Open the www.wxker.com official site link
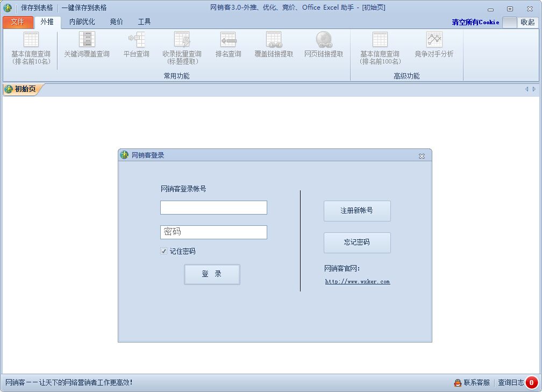This screenshot has height=392, width=542. pos(357,281)
